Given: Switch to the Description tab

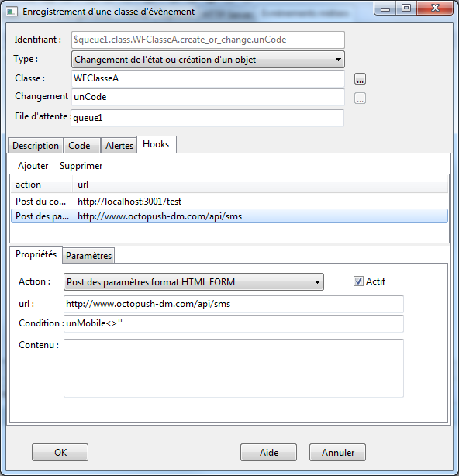Looking at the screenshot, I should tap(36, 146).
